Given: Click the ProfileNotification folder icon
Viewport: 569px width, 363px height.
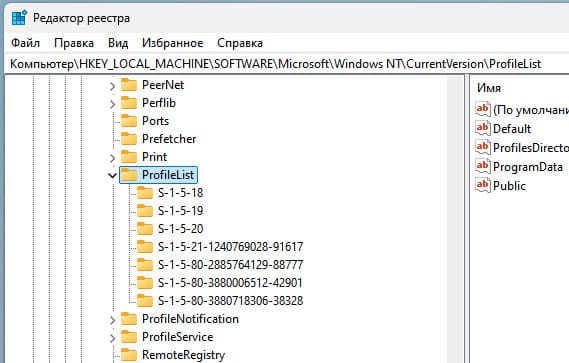Looking at the screenshot, I should click(x=129, y=319).
